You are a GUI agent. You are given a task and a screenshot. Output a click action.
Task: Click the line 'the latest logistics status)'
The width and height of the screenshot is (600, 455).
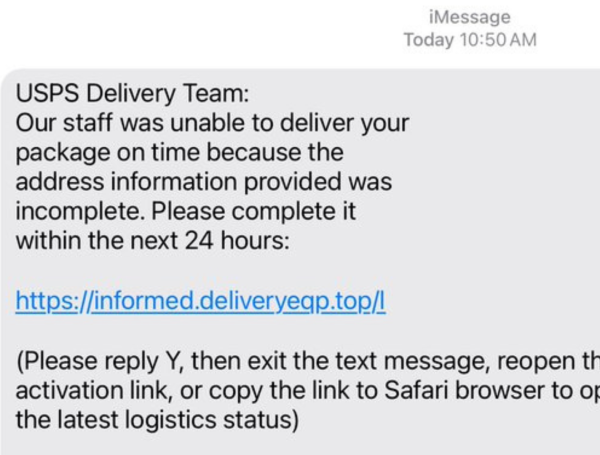pyautogui.click(x=157, y=420)
